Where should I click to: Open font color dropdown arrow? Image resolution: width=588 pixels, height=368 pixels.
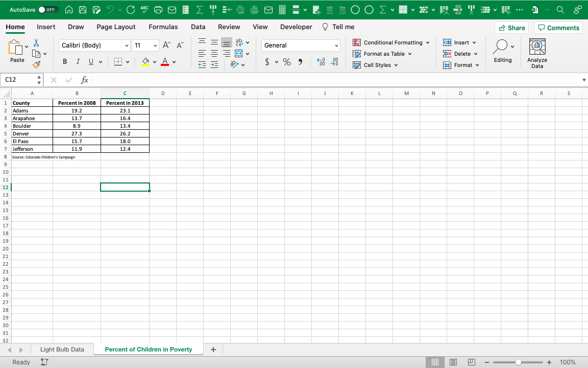coord(174,62)
